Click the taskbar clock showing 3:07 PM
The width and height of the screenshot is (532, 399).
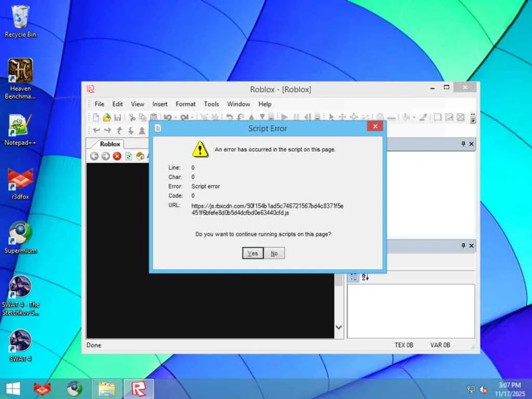tap(510, 389)
